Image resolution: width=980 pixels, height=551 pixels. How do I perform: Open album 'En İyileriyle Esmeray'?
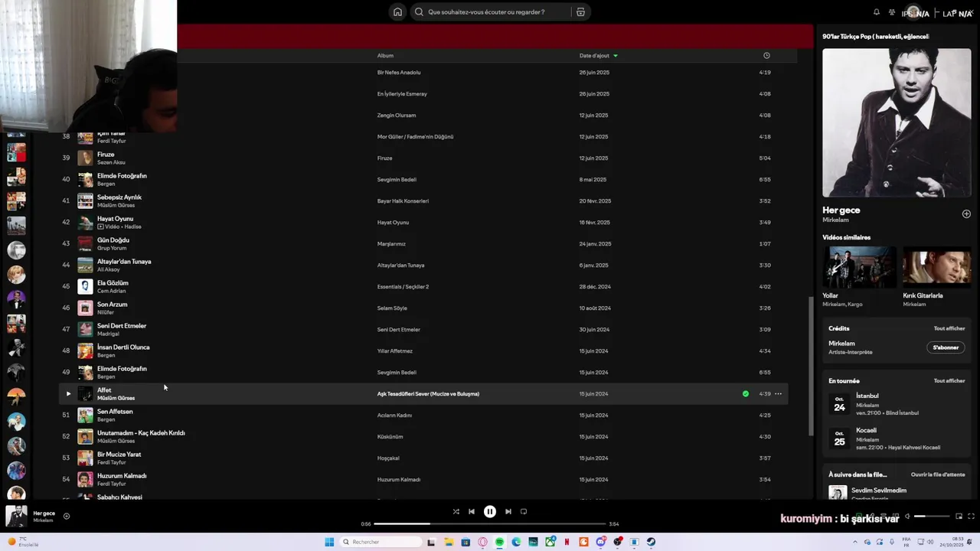tap(402, 94)
